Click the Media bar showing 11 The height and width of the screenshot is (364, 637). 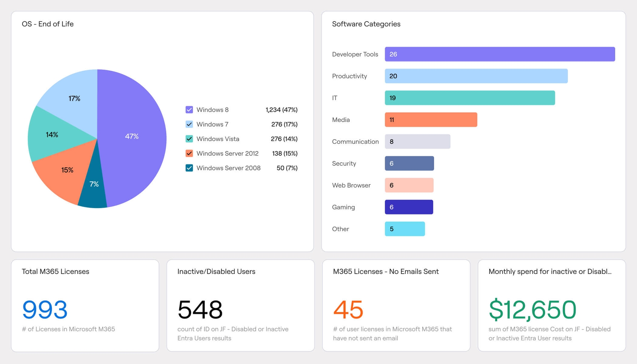(x=431, y=120)
